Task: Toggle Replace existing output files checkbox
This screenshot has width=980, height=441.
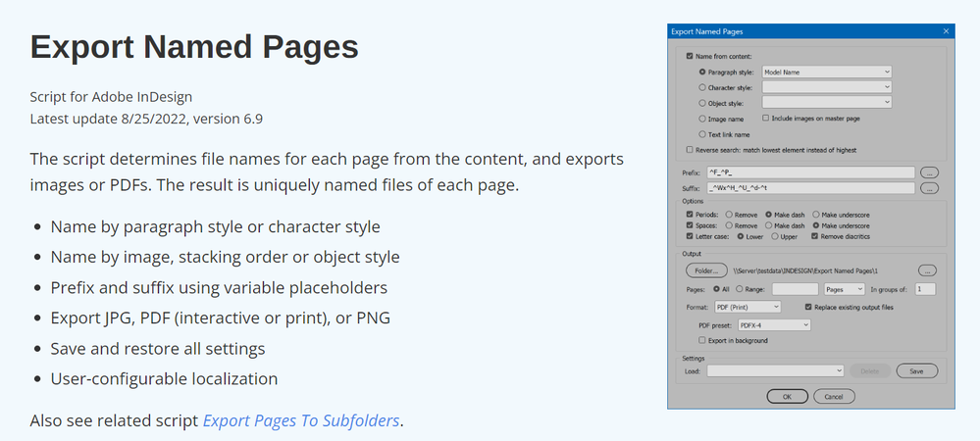Action: (808, 308)
